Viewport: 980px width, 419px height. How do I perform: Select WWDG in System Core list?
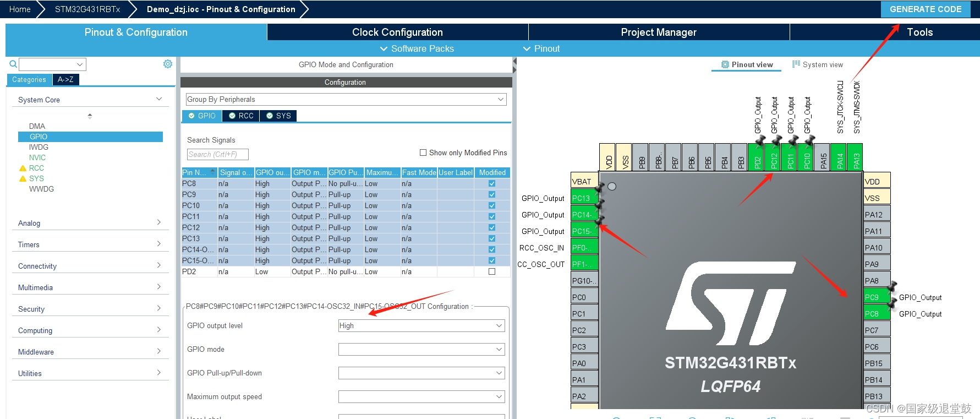click(x=41, y=189)
